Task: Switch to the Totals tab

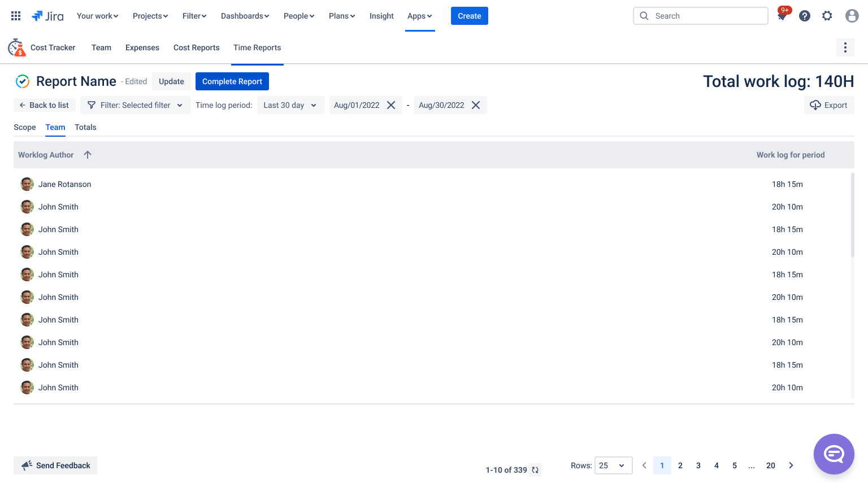Action: (x=85, y=127)
